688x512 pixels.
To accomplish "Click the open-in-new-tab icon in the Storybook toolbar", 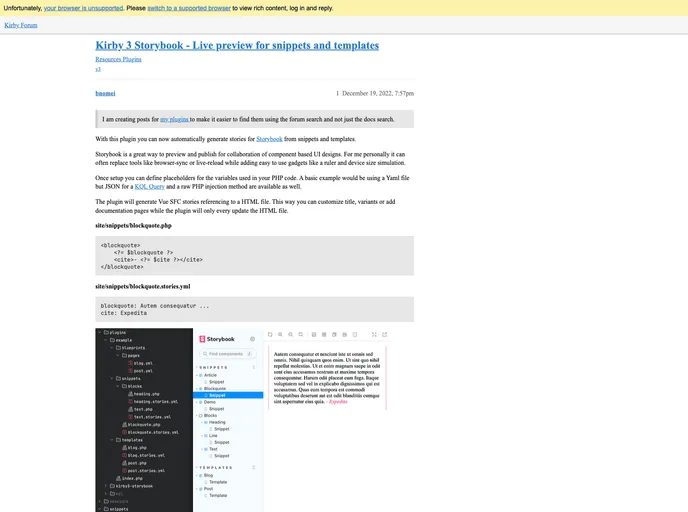I will (x=384, y=333).
